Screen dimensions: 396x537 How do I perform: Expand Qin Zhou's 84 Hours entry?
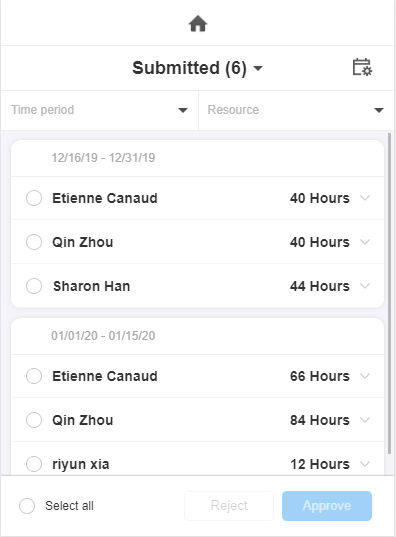coord(365,420)
